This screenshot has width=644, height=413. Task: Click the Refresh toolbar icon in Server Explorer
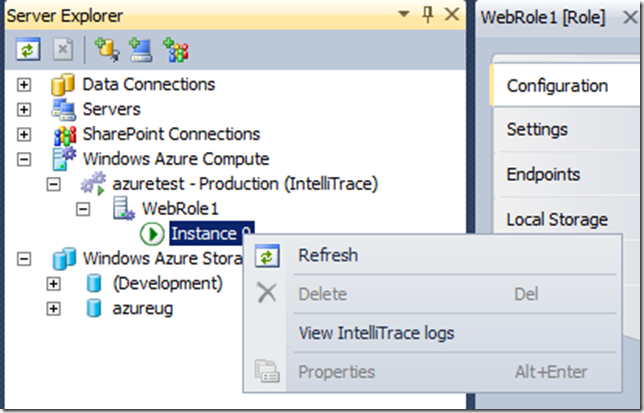pyautogui.click(x=29, y=48)
